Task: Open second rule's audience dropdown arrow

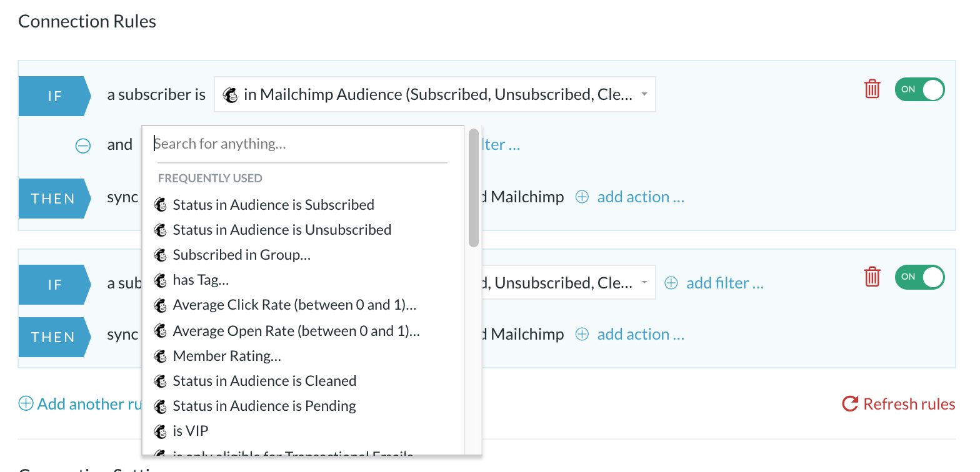Action: [x=644, y=283]
